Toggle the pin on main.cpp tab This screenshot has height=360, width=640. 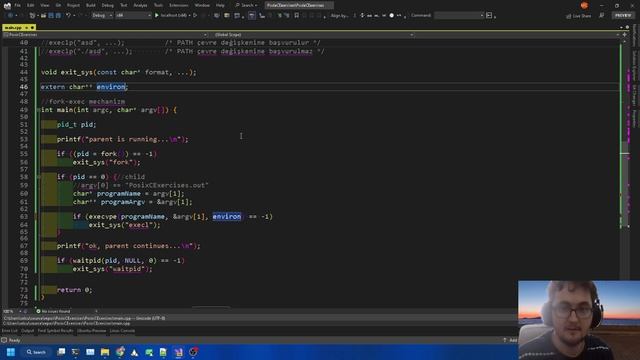[x=27, y=27]
